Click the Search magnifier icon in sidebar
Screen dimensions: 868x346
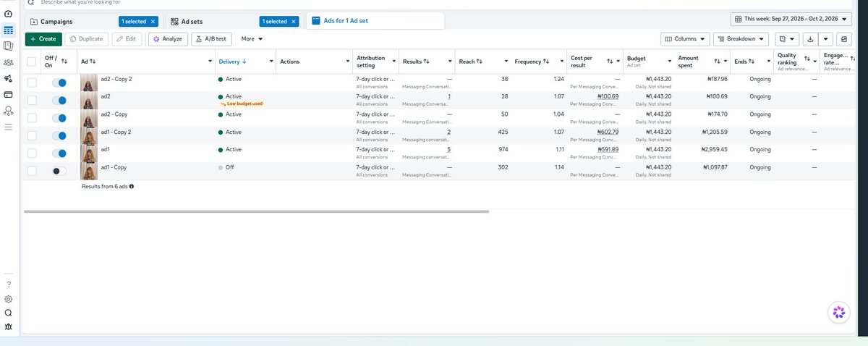pyautogui.click(x=8, y=313)
